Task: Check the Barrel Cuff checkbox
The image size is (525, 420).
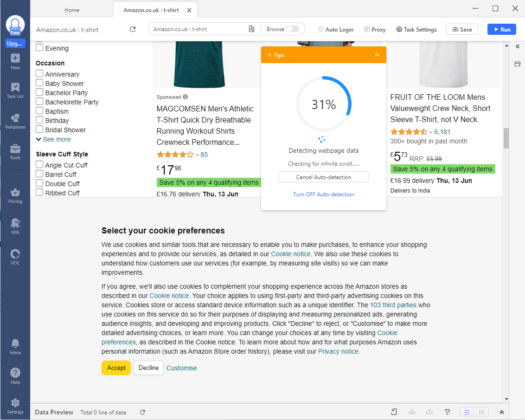Action: coord(39,174)
